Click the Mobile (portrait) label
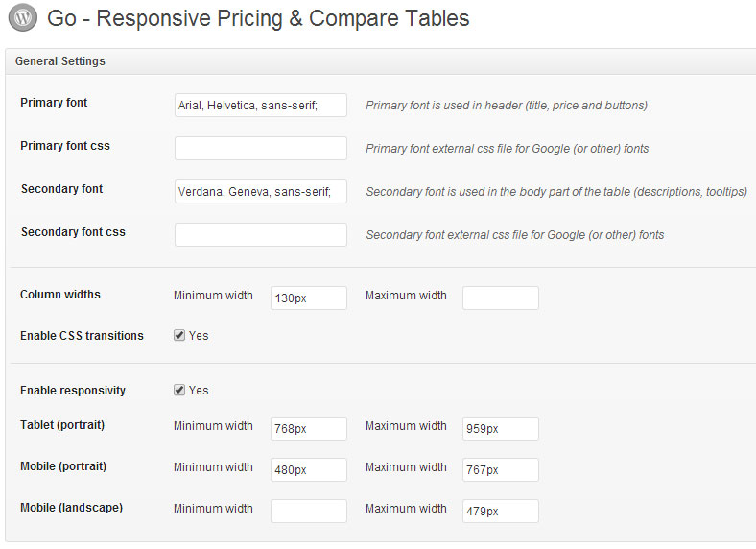 (x=63, y=466)
